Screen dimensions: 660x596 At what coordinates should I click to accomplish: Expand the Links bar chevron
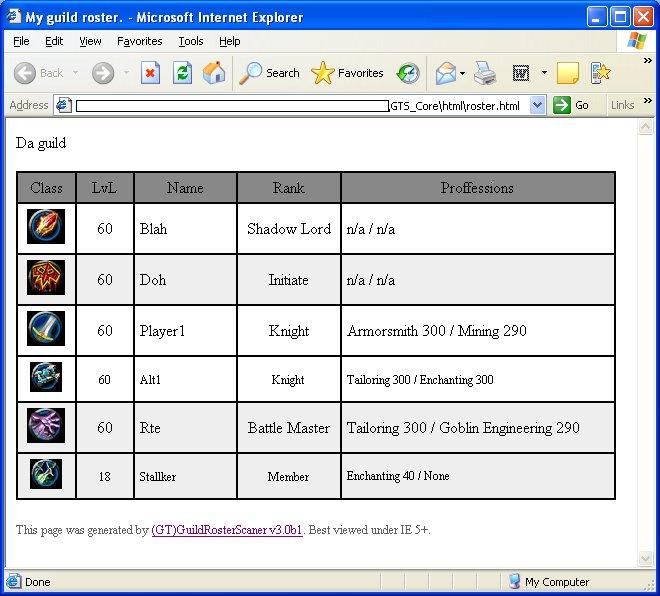coord(648,101)
